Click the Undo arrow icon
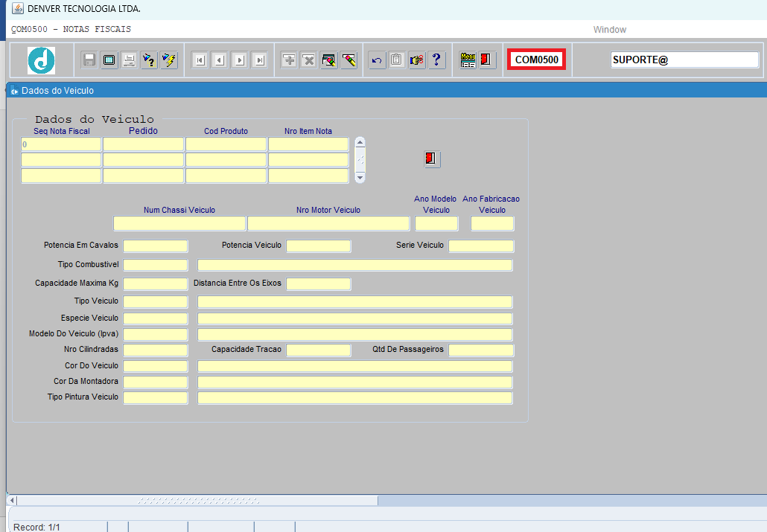 click(x=378, y=60)
